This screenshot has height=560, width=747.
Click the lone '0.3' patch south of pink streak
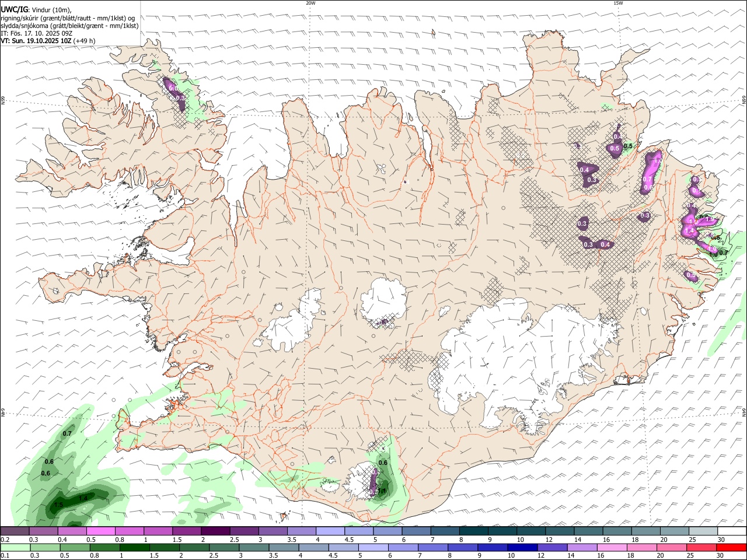[x=645, y=216]
